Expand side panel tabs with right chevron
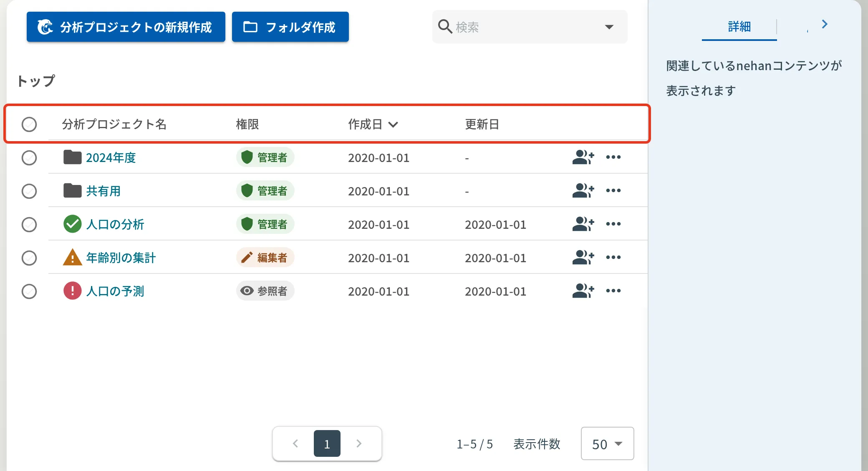The width and height of the screenshot is (868, 471). point(825,24)
